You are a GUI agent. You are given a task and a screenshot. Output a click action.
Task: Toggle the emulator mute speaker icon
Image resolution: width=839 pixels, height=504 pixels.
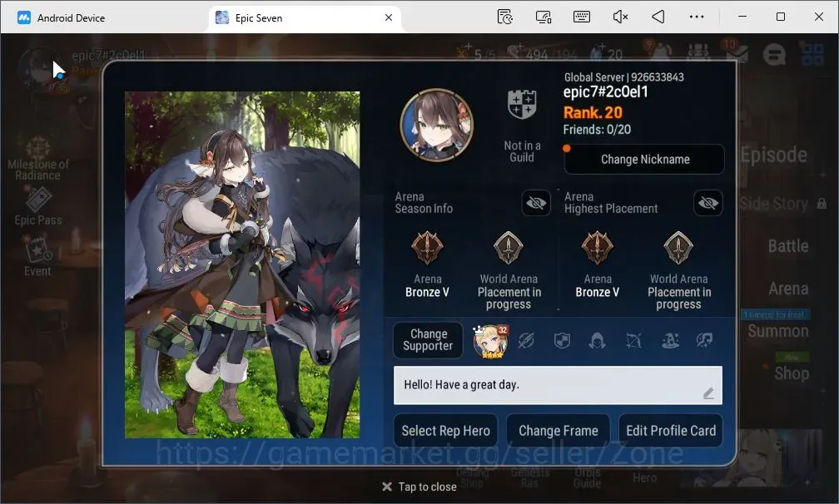(x=620, y=17)
